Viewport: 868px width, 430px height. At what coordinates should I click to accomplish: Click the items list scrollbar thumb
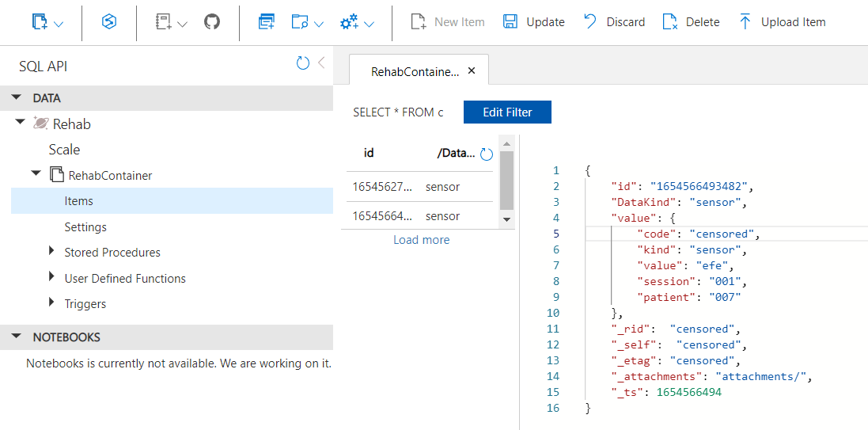(x=506, y=180)
